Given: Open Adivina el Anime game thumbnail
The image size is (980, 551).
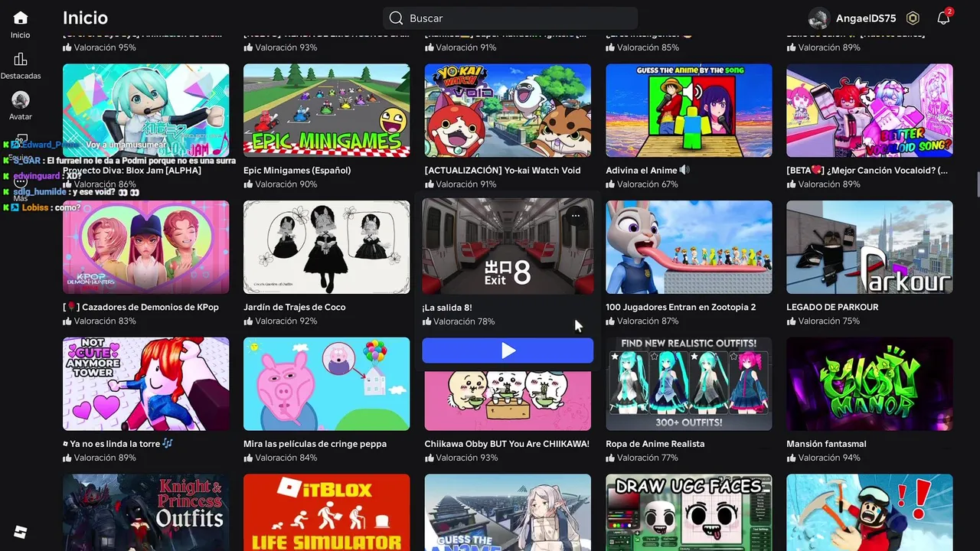Looking at the screenshot, I should (688, 110).
